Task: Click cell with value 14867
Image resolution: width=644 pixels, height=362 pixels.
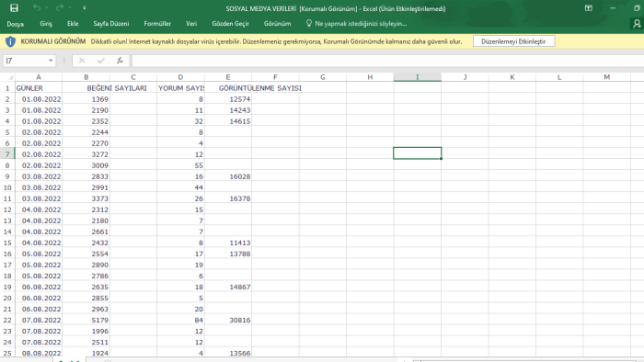Action: (228, 287)
